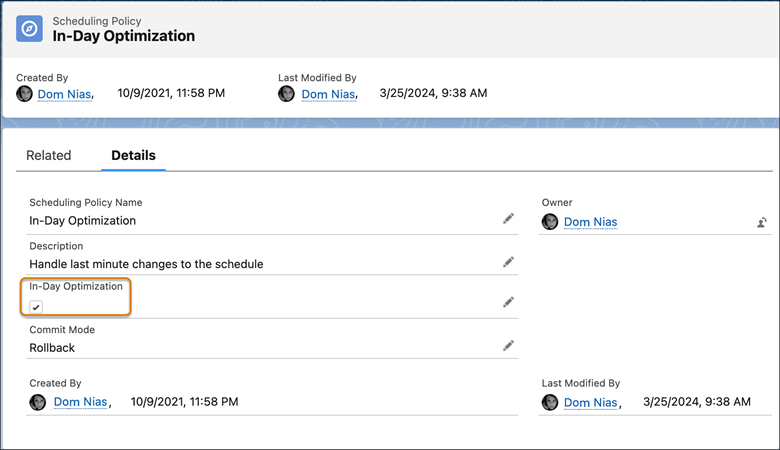The width and height of the screenshot is (780, 450).
Task: Open Dom Nias link under header Last Modified By
Action: [x=328, y=94]
